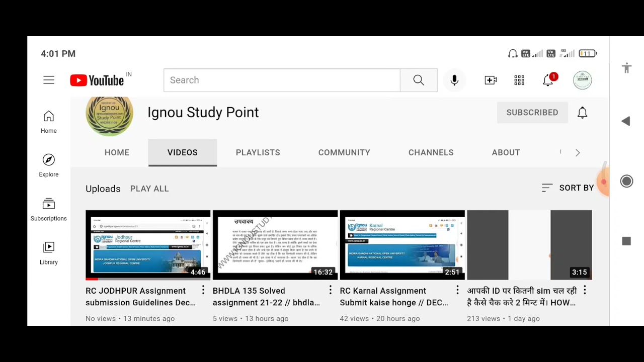Click the search magnifier button
This screenshot has height=362, width=644.
click(x=419, y=80)
